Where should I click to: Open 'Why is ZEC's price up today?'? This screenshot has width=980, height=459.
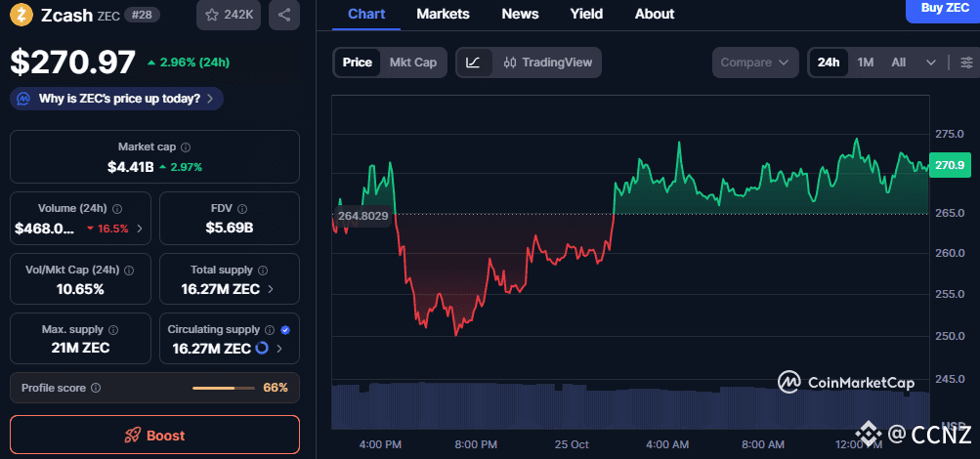117,99
